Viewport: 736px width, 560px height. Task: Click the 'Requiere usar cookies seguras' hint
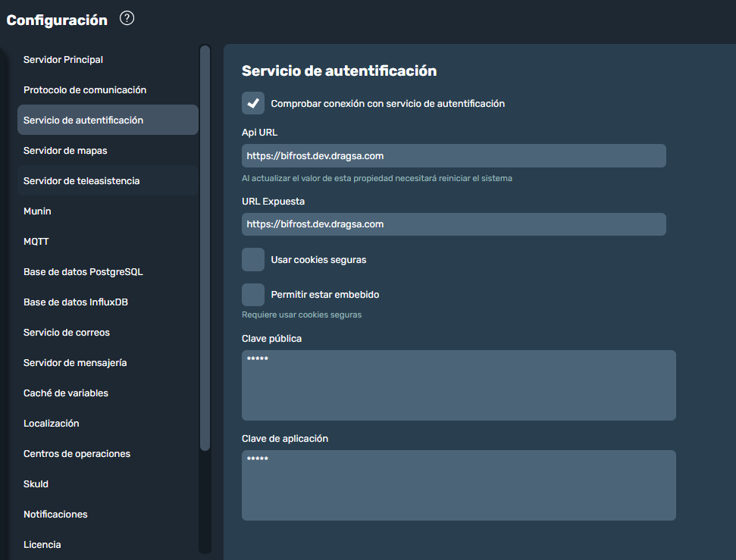(302, 314)
